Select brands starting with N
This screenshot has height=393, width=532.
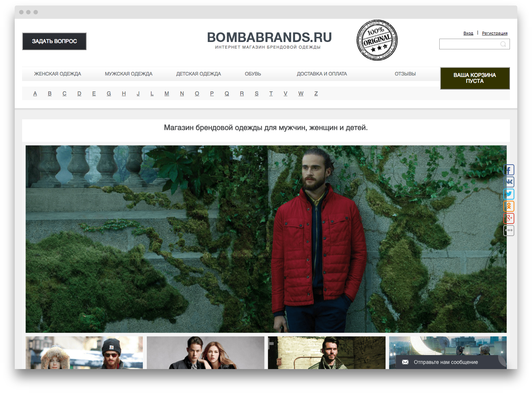coord(182,94)
